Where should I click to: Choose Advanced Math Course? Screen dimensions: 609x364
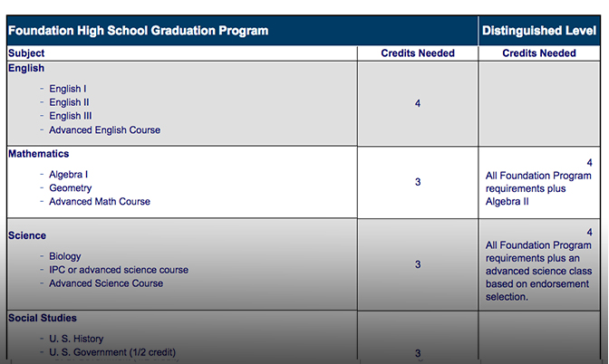pyautogui.click(x=100, y=201)
